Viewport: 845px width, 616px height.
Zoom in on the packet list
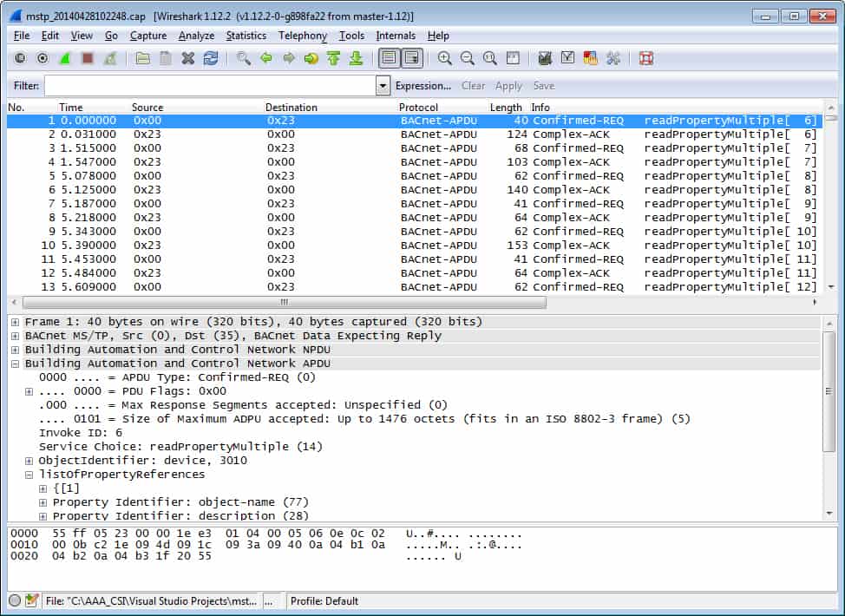pos(445,58)
